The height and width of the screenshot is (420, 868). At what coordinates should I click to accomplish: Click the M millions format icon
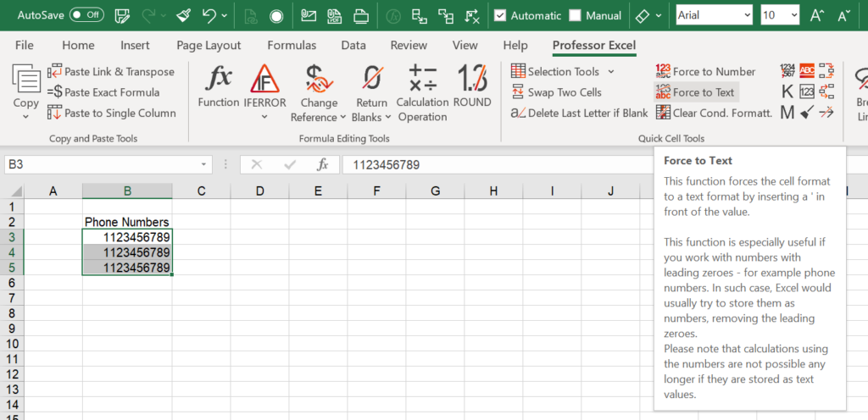(787, 113)
